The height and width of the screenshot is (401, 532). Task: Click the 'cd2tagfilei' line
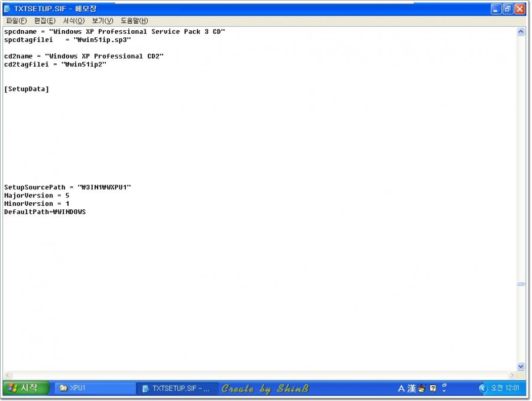pos(56,64)
